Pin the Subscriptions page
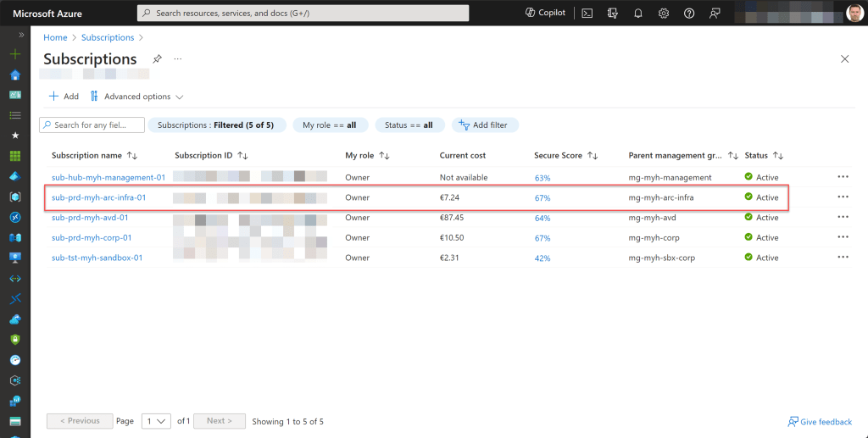 pos(157,59)
